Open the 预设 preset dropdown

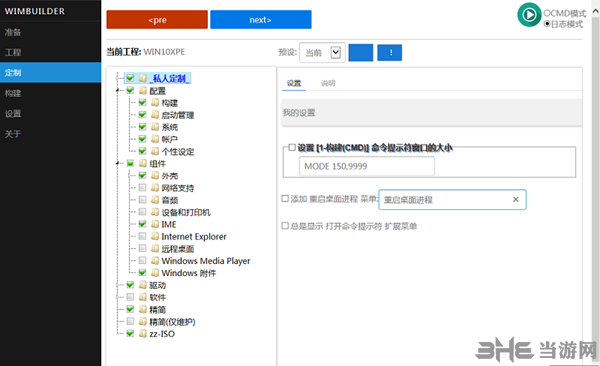point(322,52)
